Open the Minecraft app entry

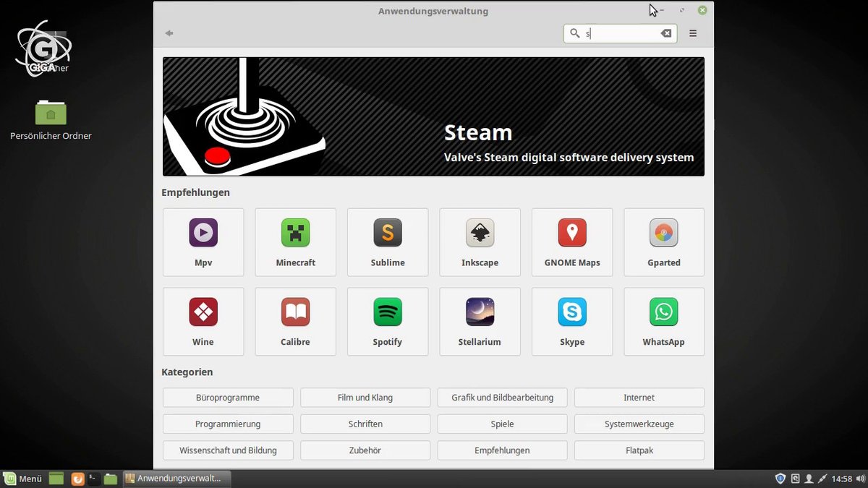coord(295,242)
